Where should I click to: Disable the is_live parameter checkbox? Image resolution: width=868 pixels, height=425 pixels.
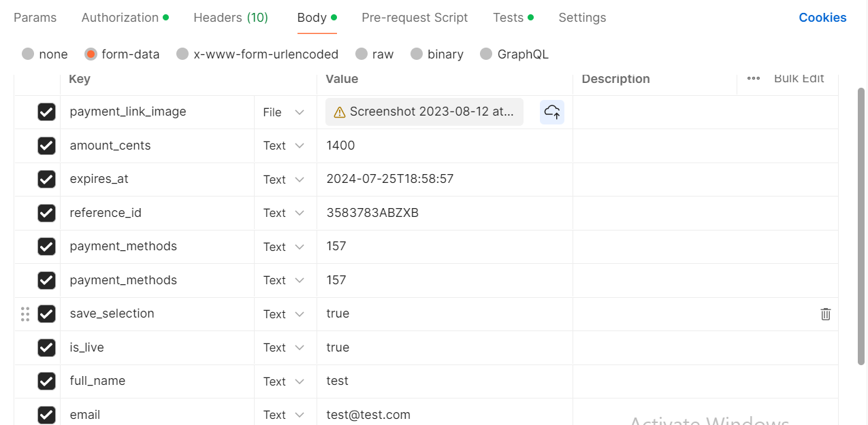click(46, 347)
